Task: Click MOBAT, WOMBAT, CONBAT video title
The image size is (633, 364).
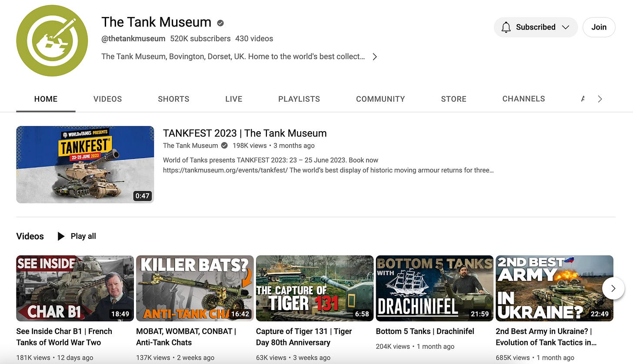Action: [x=186, y=337]
